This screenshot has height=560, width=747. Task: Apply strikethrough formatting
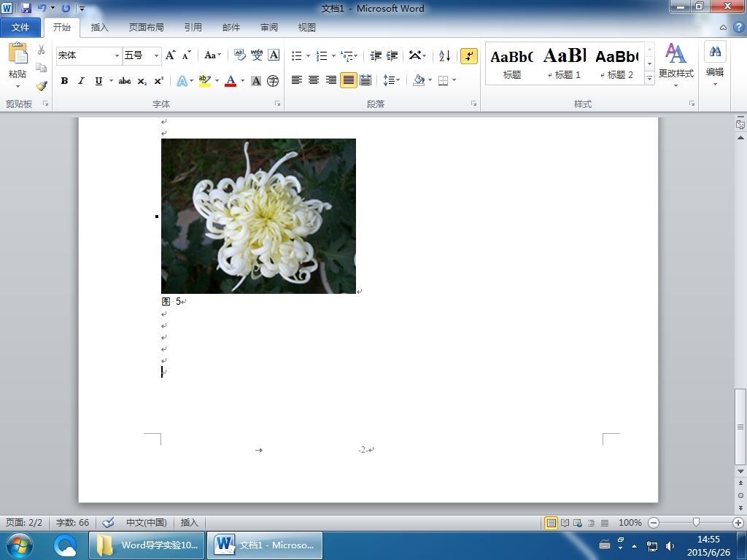pos(125,81)
